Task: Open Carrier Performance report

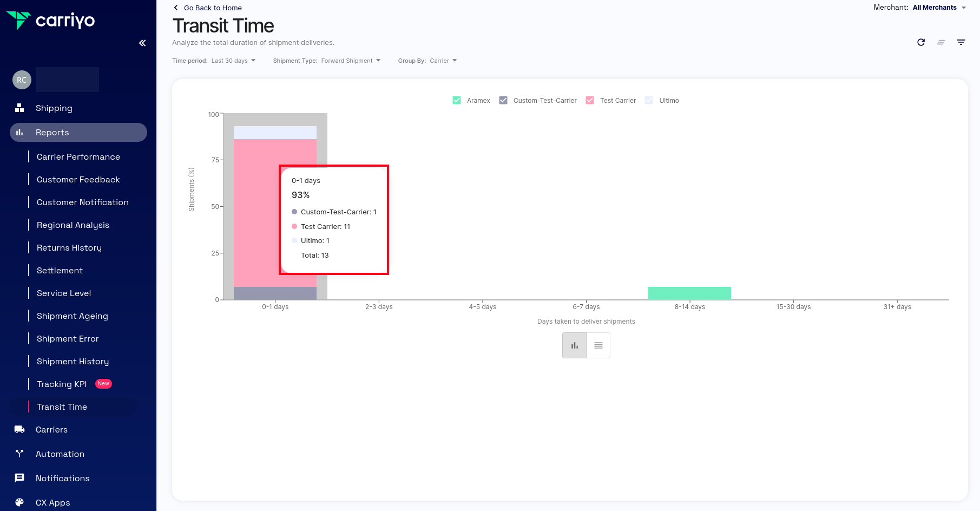Action: point(78,156)
